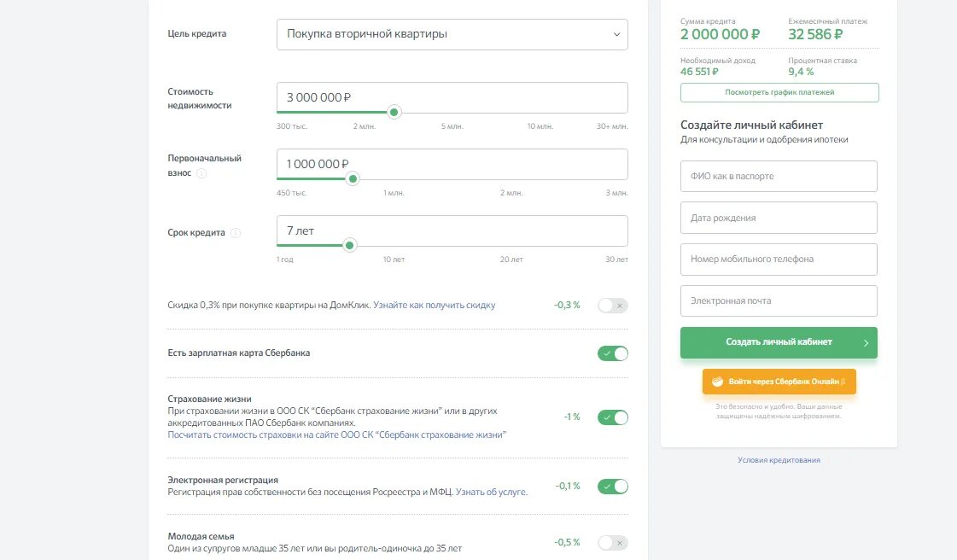
Task: Disable the Страхование жизни toggle
Action: coord(613,417)
